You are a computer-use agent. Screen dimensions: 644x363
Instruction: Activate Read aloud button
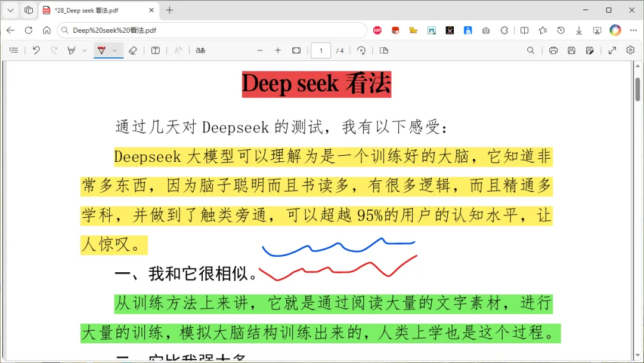(178, 50)
